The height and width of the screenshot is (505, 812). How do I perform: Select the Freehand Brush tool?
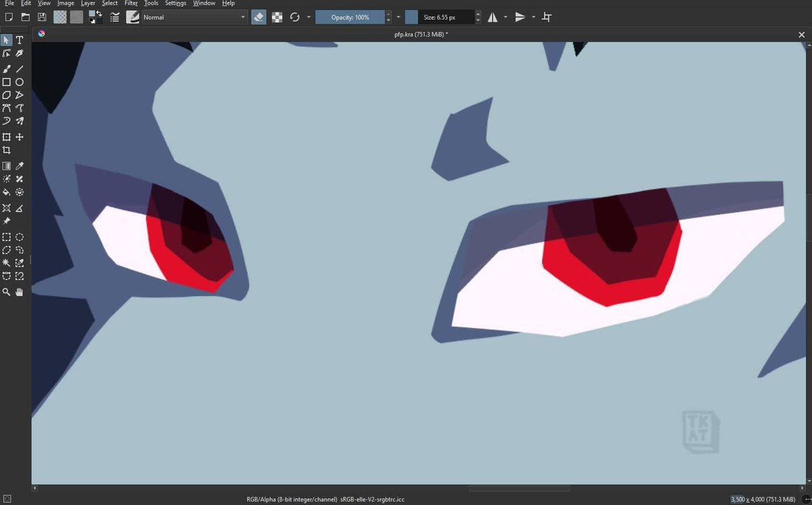[6, 69]
